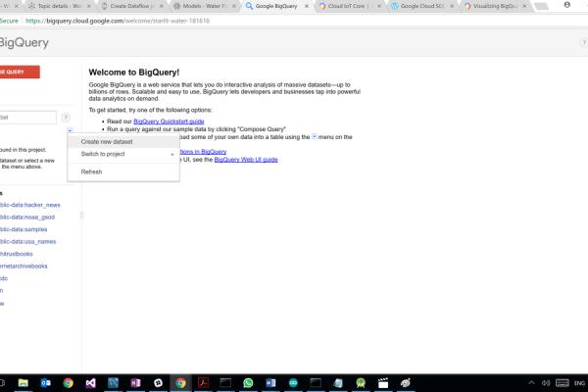Switch to the Models - Water browser tab
Image resolution: width=588 pixels, height=392 pixels.
tap(205, 6)
